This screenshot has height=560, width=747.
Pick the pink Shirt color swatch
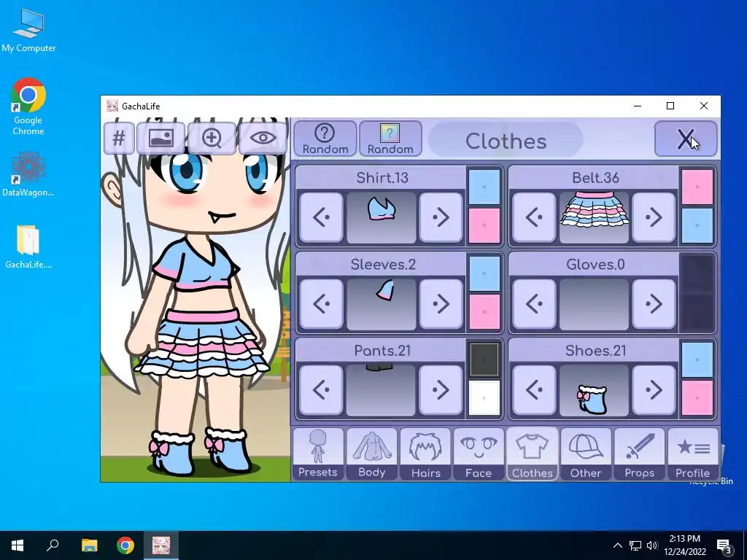[484, 225]
